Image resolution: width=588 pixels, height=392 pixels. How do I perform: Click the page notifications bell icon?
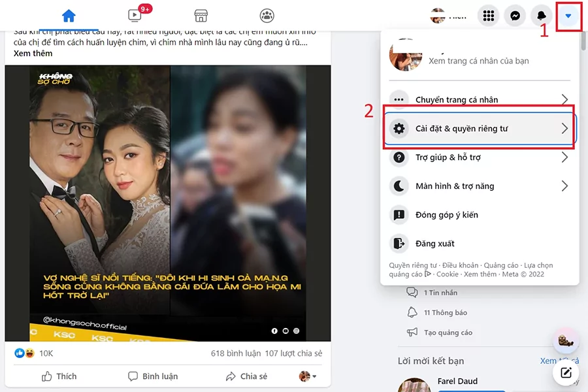412,312
